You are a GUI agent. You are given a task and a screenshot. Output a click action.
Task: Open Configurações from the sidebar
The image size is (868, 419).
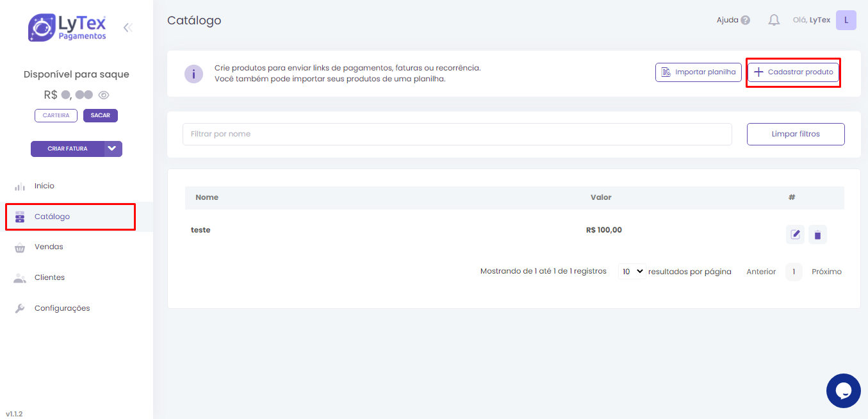click(x=61, y=308)
